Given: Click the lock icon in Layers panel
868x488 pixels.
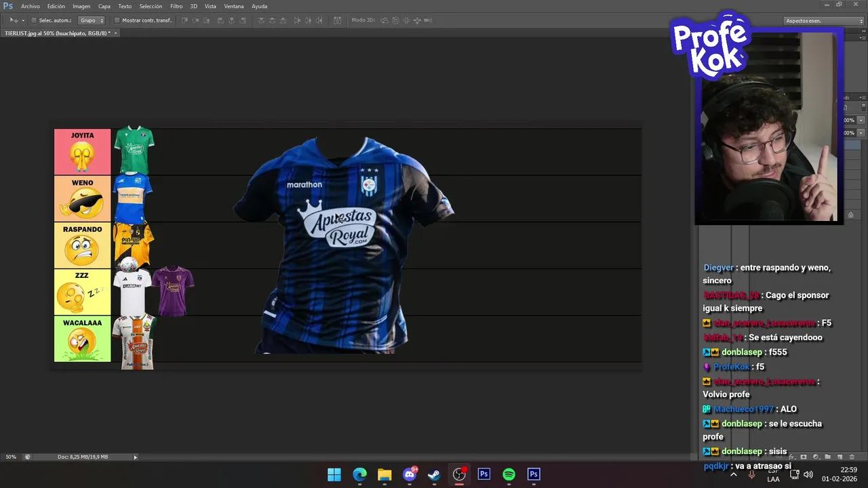Looking at the screenshot, I should (x=850, y=215).
